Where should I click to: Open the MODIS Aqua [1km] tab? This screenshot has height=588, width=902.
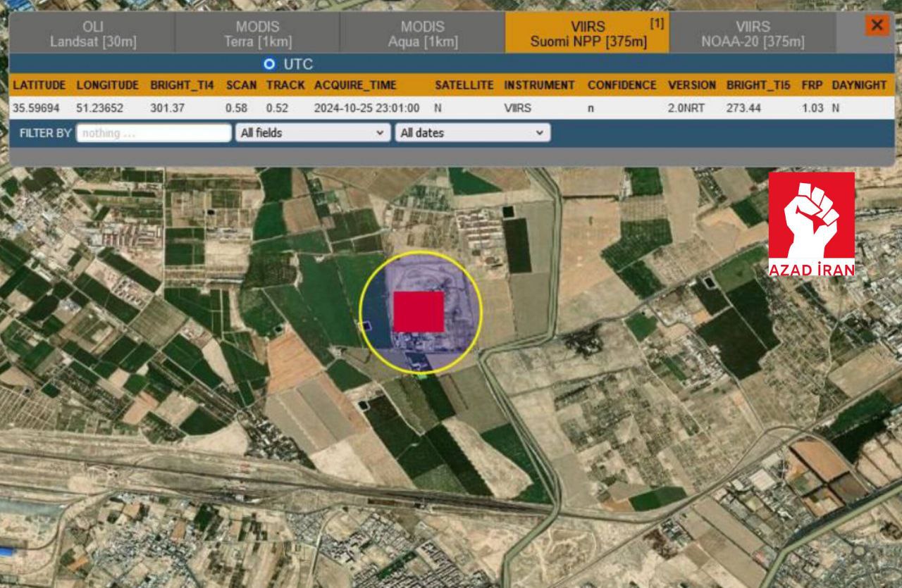(x=423, y=34)
